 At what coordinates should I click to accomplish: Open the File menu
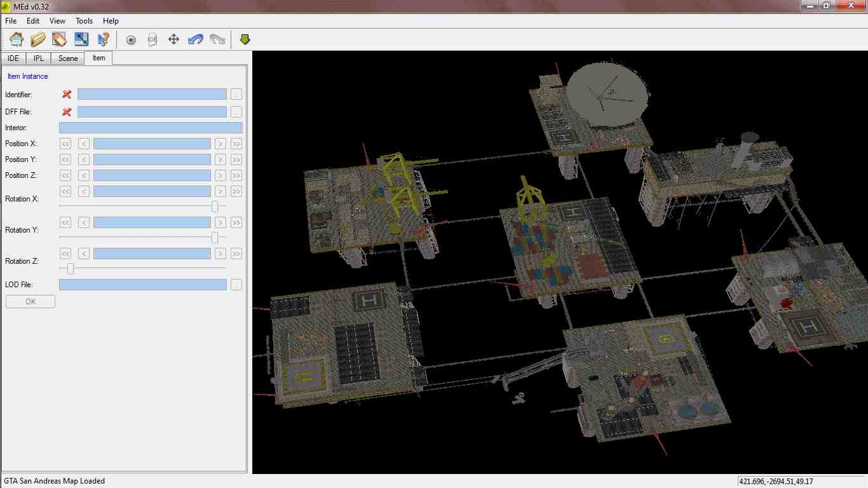11,21
